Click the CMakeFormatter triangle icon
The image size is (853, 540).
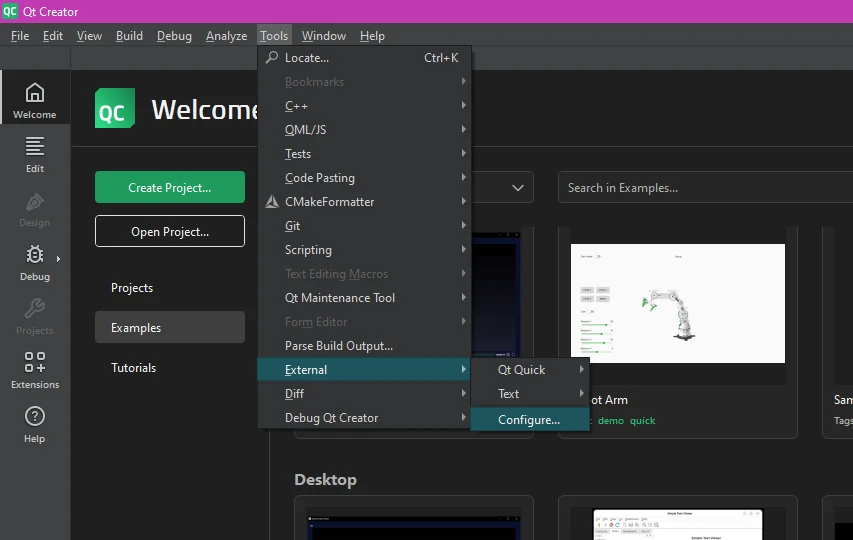272,202
